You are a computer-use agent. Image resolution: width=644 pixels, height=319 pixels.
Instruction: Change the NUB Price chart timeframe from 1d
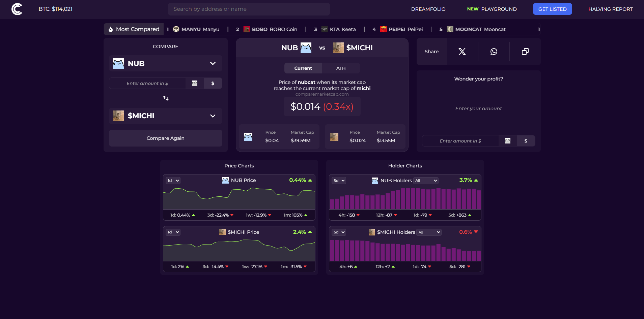(172, 181)
